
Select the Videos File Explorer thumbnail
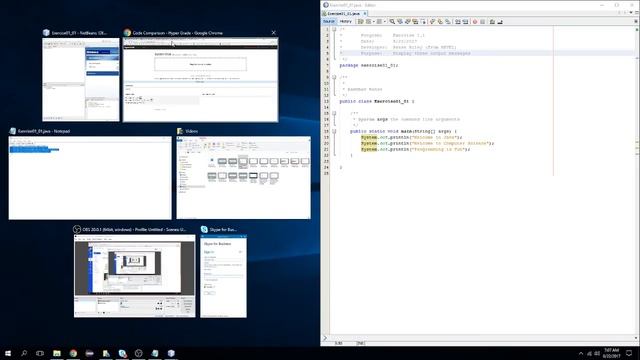coord(243,178)
